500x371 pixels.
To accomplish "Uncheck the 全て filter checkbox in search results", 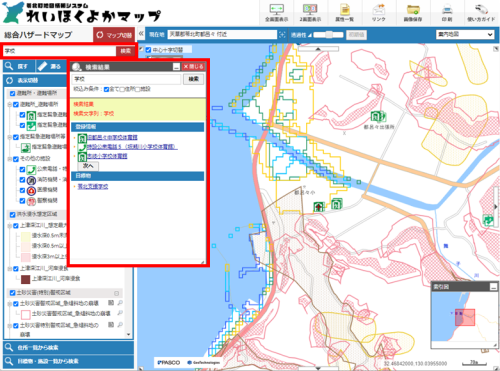I will pyautogui.click(x=106, y=89).
